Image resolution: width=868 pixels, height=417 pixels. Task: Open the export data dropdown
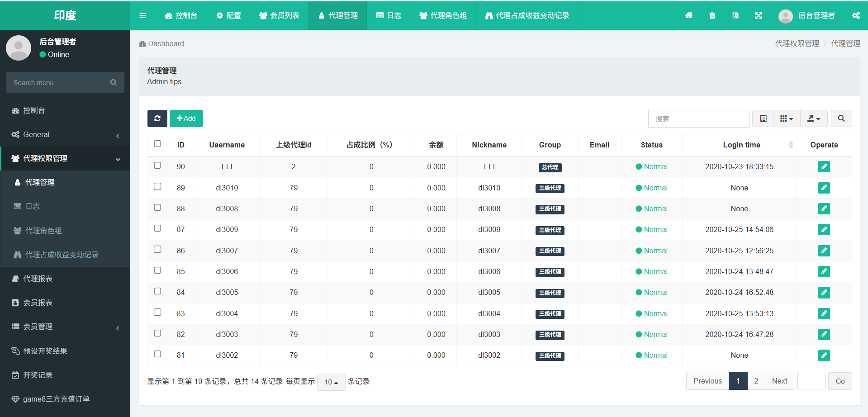(814, 118)
